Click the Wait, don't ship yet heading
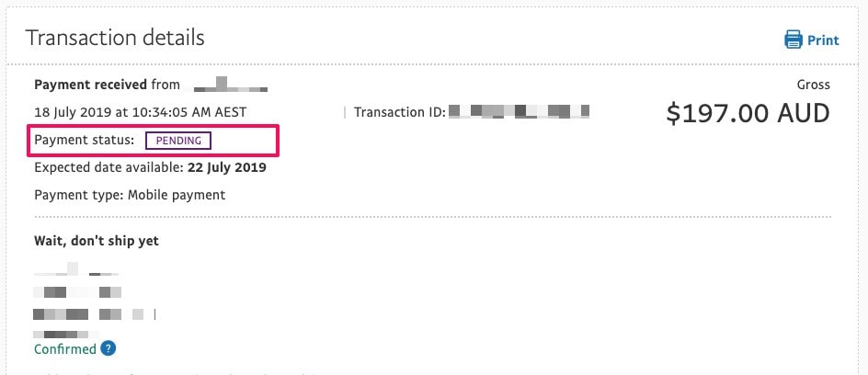This screenshot has width=868, height=375. pyautogui.click(x=97, y=241)
